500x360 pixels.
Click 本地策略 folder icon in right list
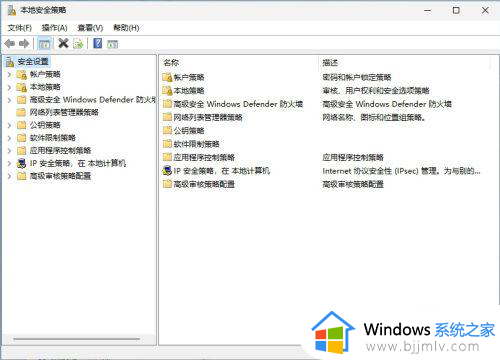point(167,91)
